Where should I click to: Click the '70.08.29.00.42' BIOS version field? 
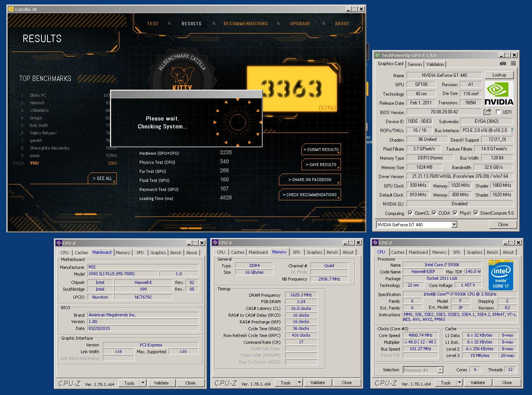[x=444, y=112]
